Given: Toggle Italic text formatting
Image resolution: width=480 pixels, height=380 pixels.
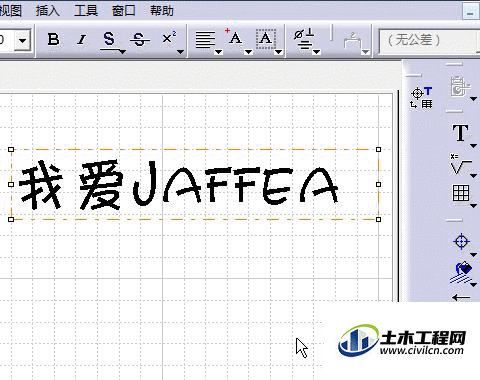Looking at the screenshot, I should pos(81,40).
